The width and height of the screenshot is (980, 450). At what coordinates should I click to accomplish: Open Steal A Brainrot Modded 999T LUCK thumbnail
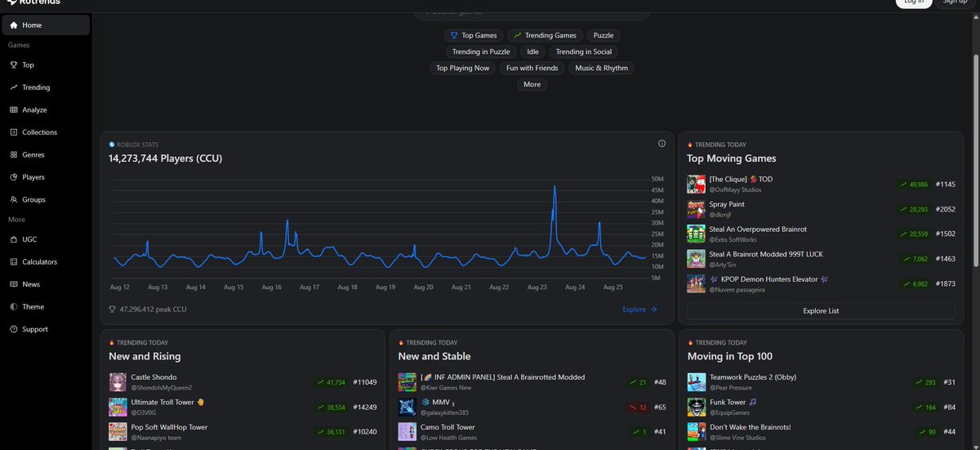coord(696,259)
